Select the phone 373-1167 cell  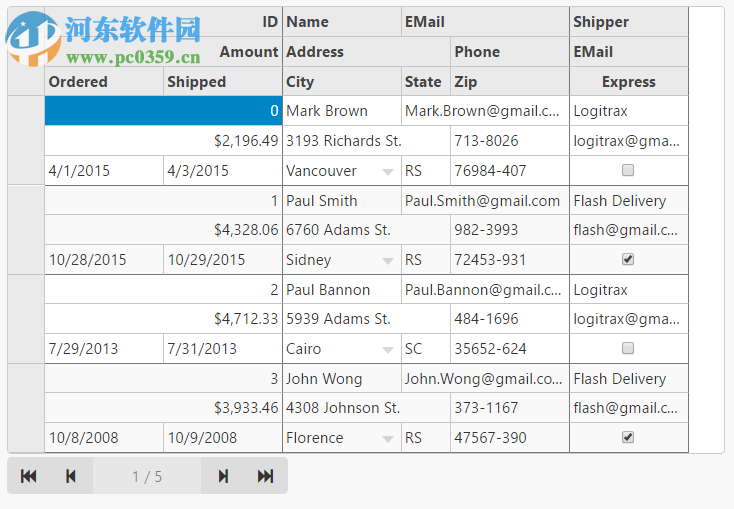(510, 407)
